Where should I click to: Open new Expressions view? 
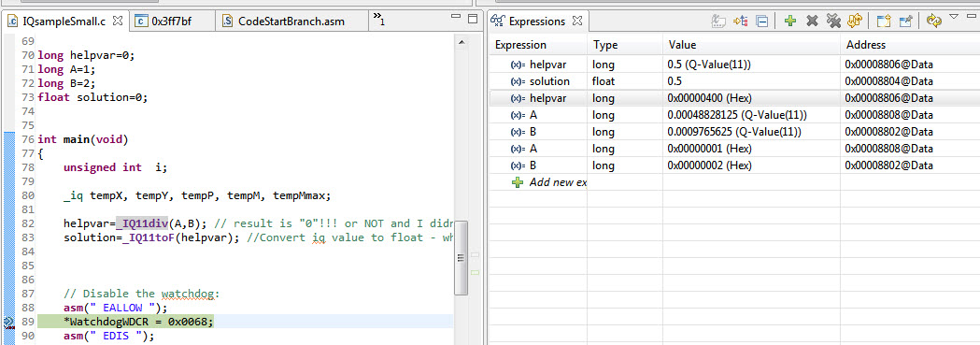click(x=883, y=22)
